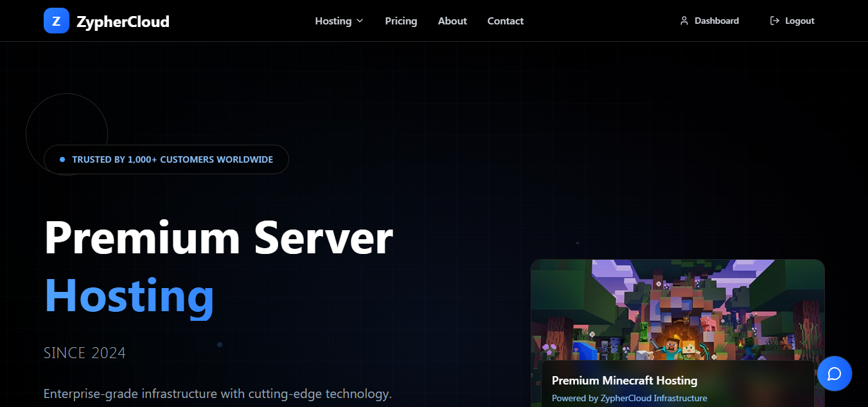Click the SINCE 2024 text

tap(85, 353)
